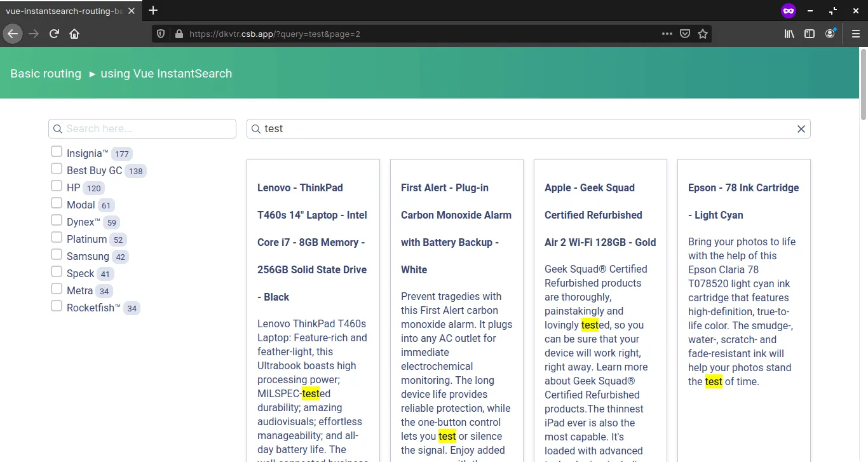Click the page vertical scrollbar thumb
This screenshot has height=462, width=868.
[x=864, y=83]
